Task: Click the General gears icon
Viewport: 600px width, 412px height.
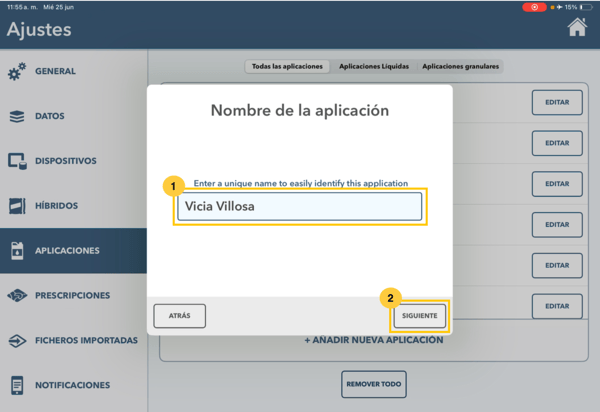Action: (17, 71)
